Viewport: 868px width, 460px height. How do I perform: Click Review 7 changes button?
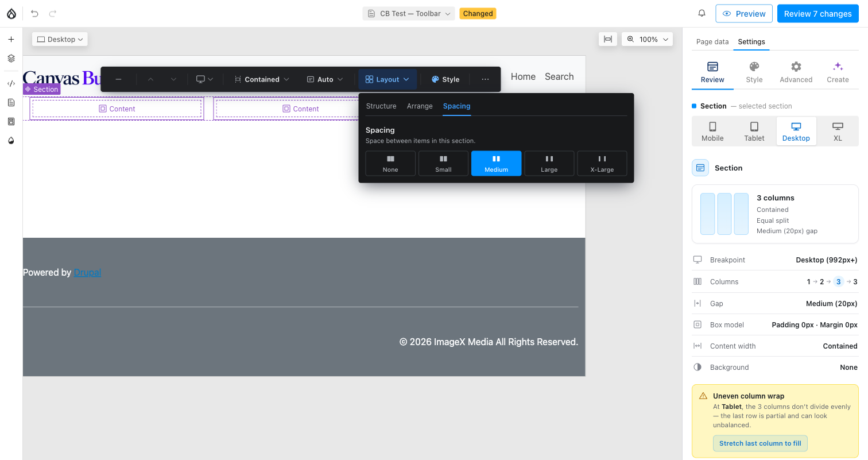click(x=817, y=14)
